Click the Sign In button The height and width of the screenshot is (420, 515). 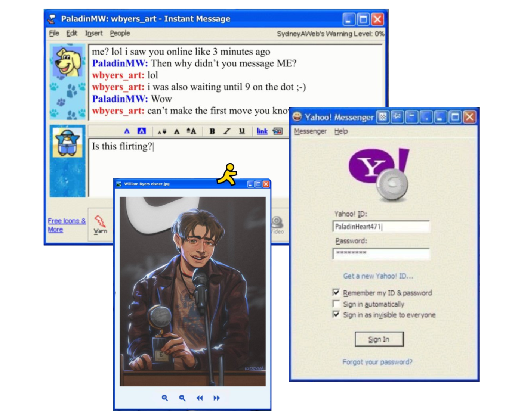[x=379, y=339]
